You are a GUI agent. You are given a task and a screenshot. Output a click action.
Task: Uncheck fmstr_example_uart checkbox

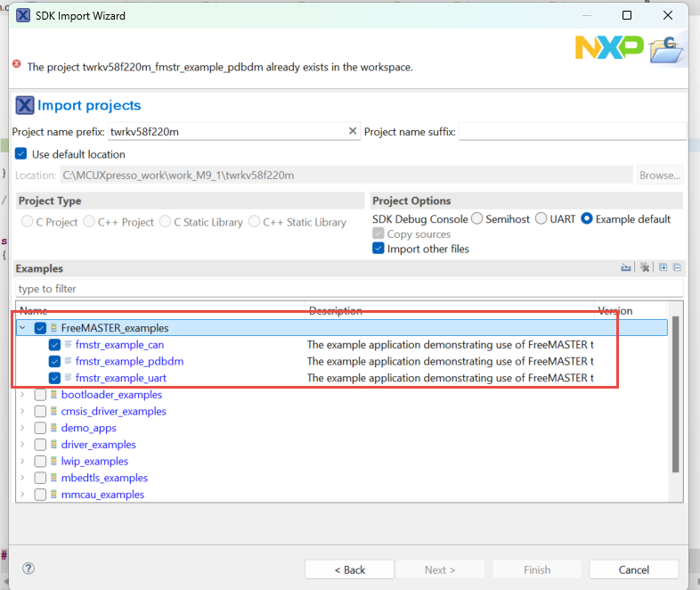(x=54, y=378)
